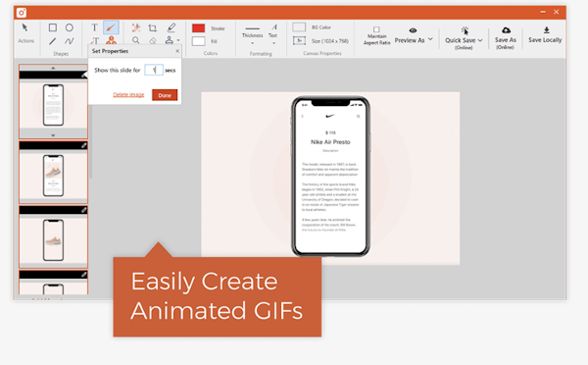The width and height of the screenshot is (588, 365).
Task: Select the Stamp tool
Action: pyautogui.click(x=170, y=40)
